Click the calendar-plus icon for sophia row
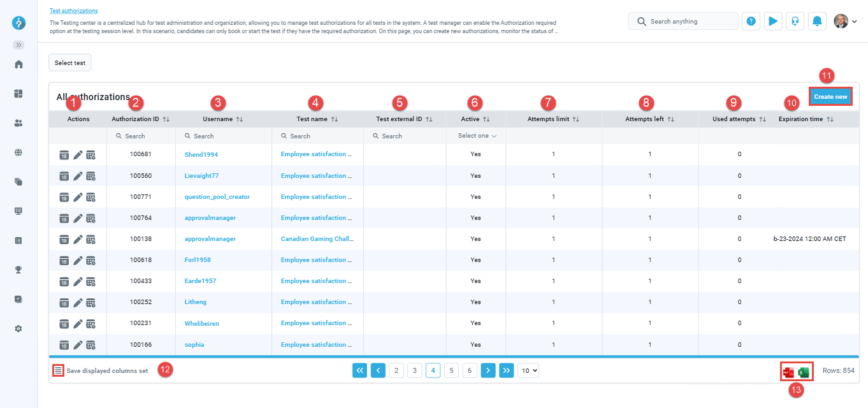 click(91, 345)
